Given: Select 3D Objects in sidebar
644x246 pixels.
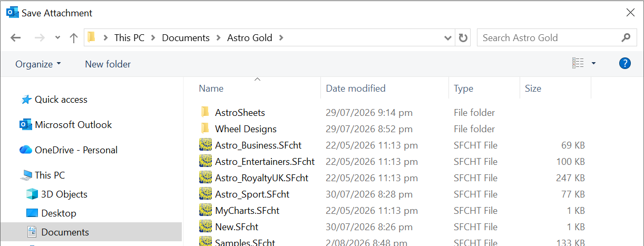Looking at the screenshot, I should pos(64,194).
